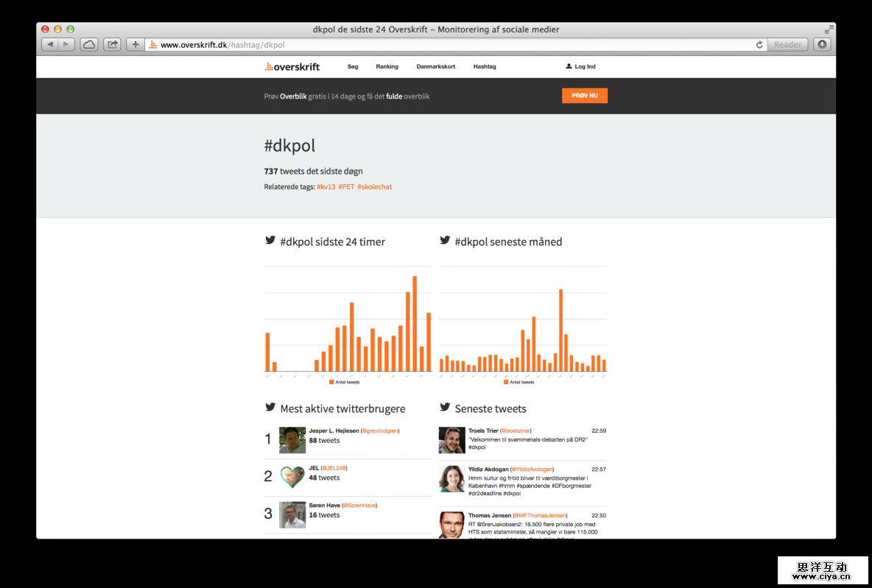Open the Danmarkskort menu item
Viewport: 872px width, 588px height.
[x=435, y=67]
